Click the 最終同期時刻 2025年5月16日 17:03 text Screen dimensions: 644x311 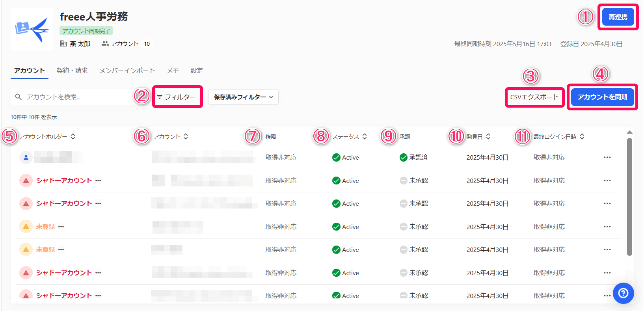(x=503, y=44)
